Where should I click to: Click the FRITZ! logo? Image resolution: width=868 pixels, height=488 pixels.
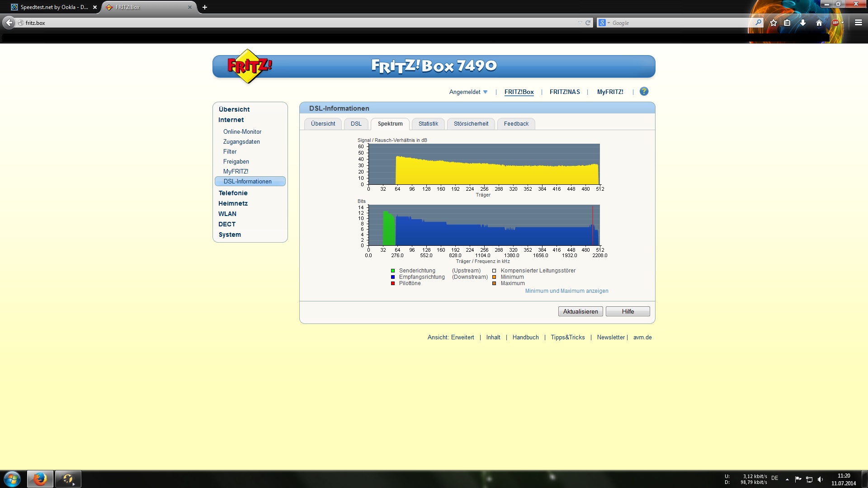249,66
